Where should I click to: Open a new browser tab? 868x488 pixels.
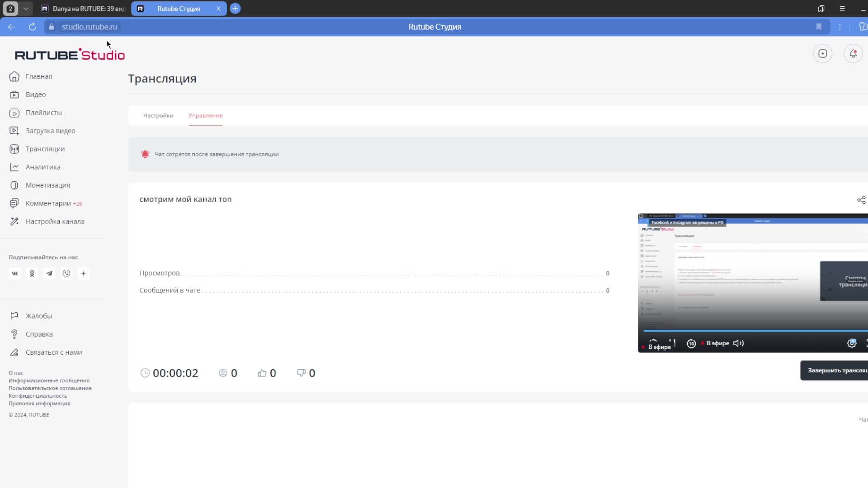click(x=235, y=9)
